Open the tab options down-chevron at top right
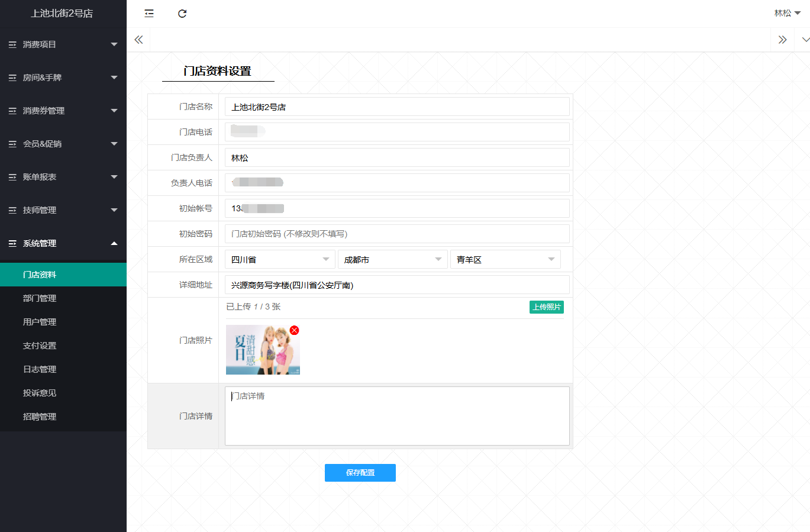The width and height of the screenshot is (810, 532). click(x=805, y=40)
